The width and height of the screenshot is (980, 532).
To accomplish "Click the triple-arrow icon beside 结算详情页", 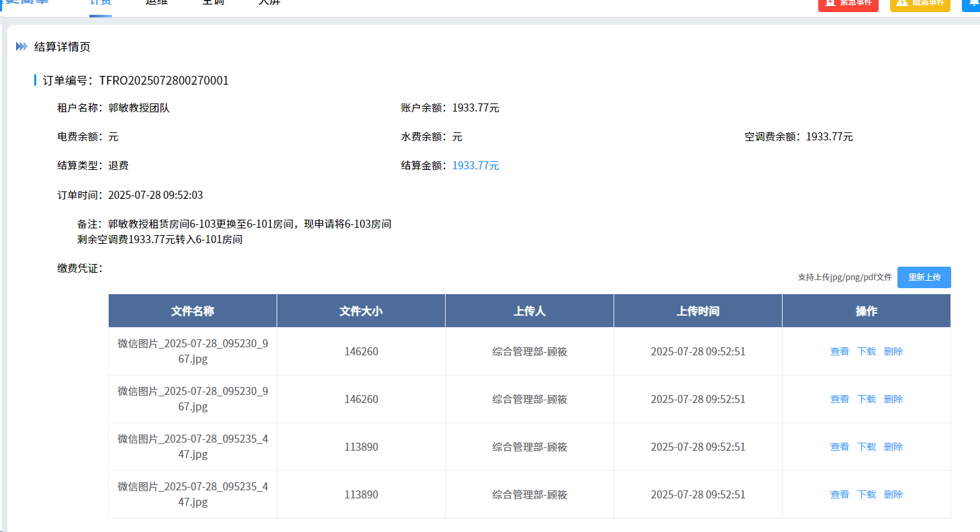I will (x=22, y=46).
